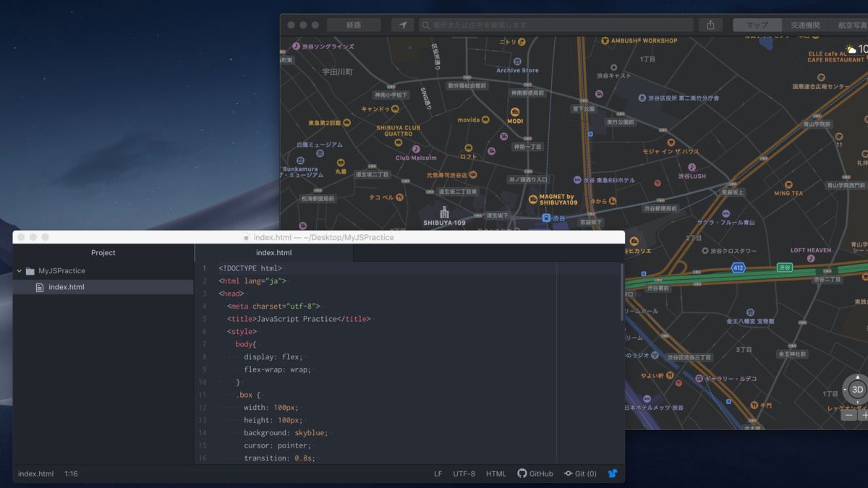Open the ギャラリー・ルデコ gallery pin
Viewport: 868px width, 488px height.
click(699, 378)
